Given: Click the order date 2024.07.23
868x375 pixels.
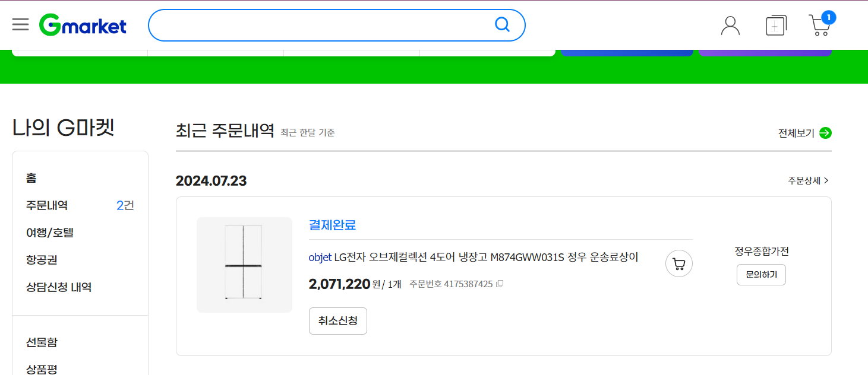Looking at the screenshot, I should [x=211, y=181].
